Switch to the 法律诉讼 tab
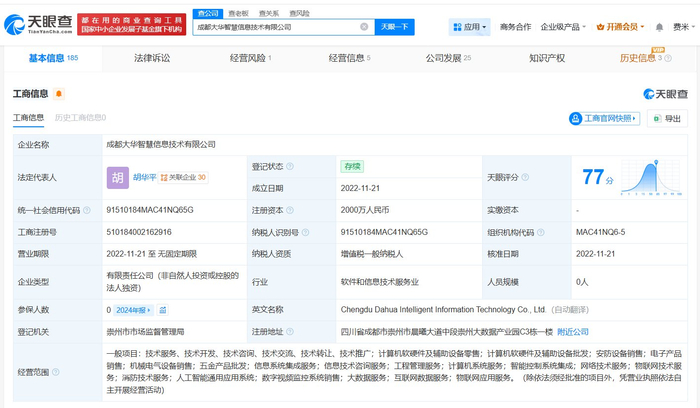 151,59
